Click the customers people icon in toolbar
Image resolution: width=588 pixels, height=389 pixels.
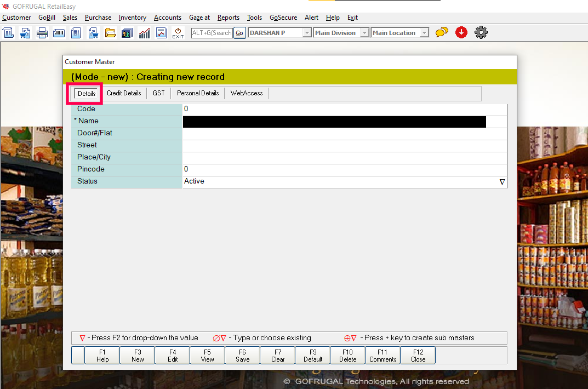tap(127, 33)
